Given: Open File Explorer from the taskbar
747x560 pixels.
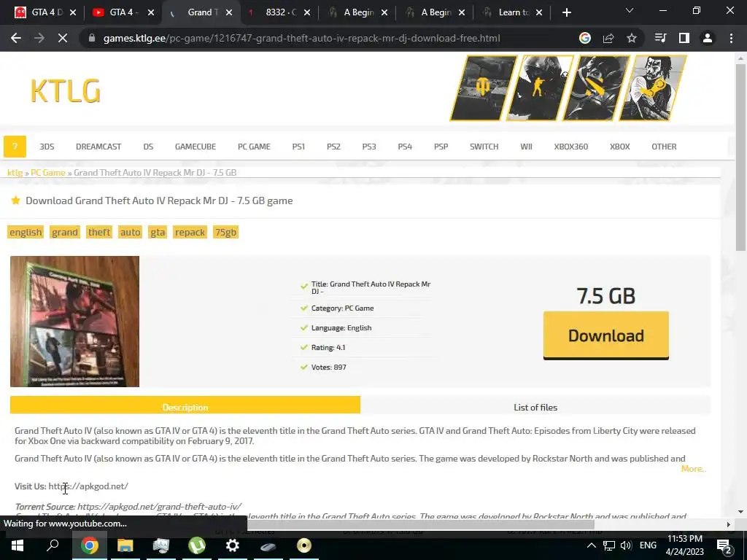Looking at the screenshot, I should click(x=125, y=545).
